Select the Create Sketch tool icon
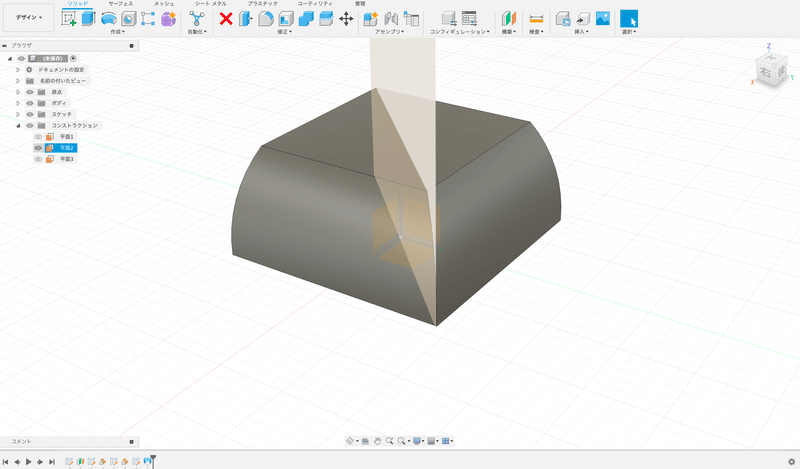The height and width of the screenshot is (469, 800). pyautogui.click(x=68, y=19)
